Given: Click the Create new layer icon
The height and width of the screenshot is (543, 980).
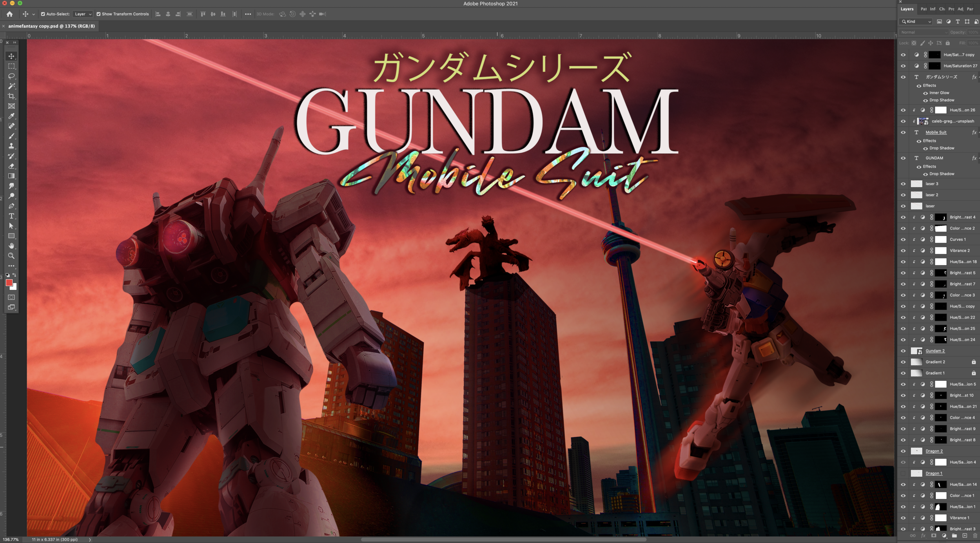Looking at the screenshot, I should pyautogui.click(x=965, y=536).
